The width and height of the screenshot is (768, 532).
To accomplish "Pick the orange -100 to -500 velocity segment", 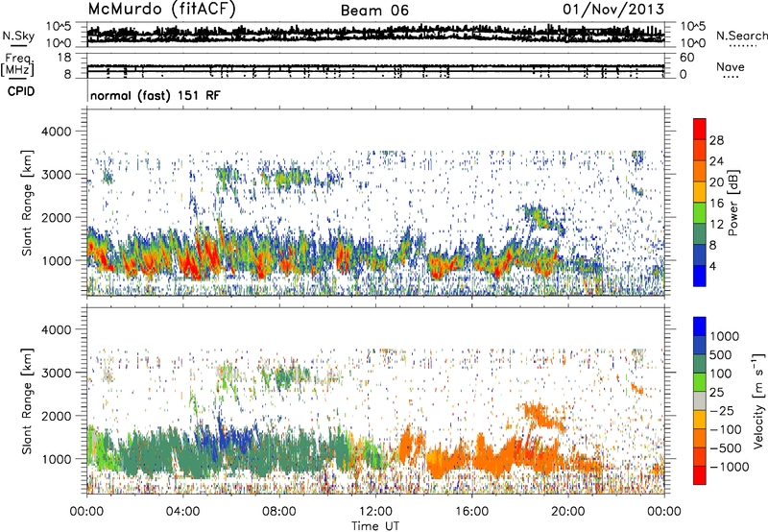I will point(700,439).
